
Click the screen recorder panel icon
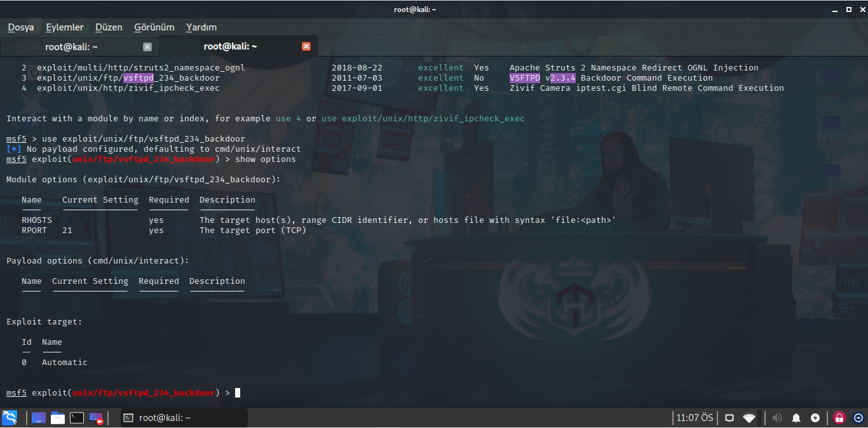(96, 418)
